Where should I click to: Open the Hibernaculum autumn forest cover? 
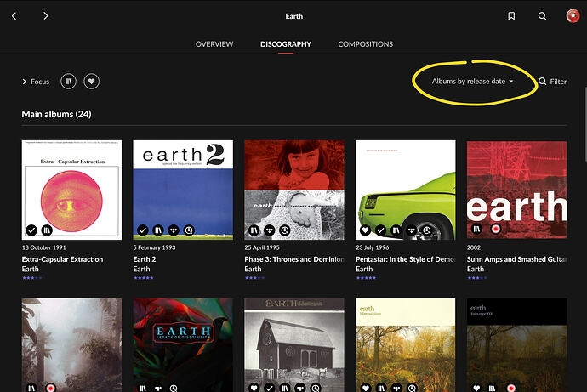coord(406,345)
